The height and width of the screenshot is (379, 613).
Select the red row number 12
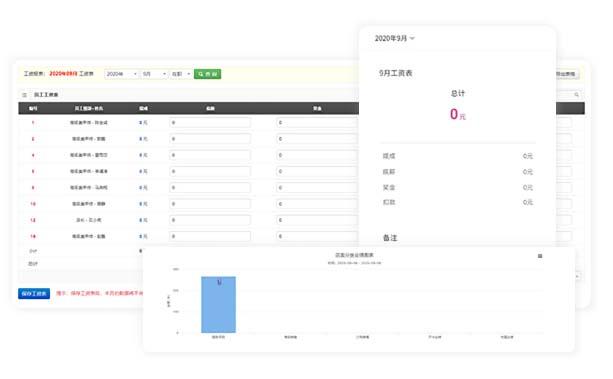click(x=33, y=220)
